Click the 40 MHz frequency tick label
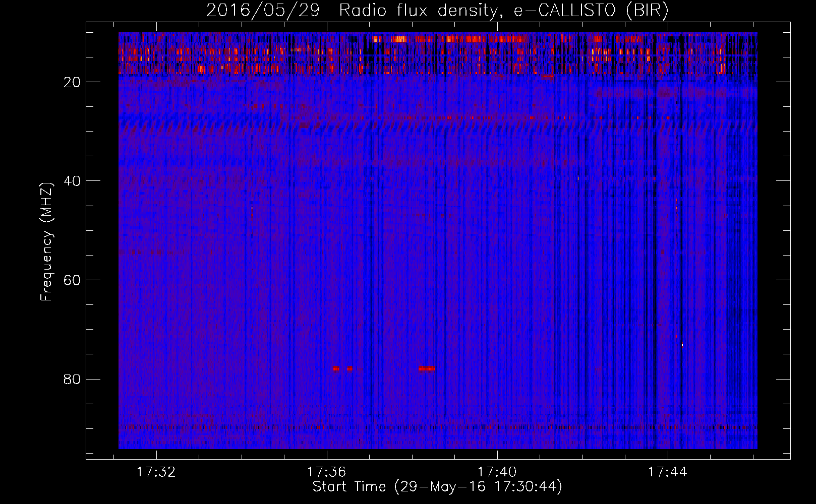 coord(73,181)
